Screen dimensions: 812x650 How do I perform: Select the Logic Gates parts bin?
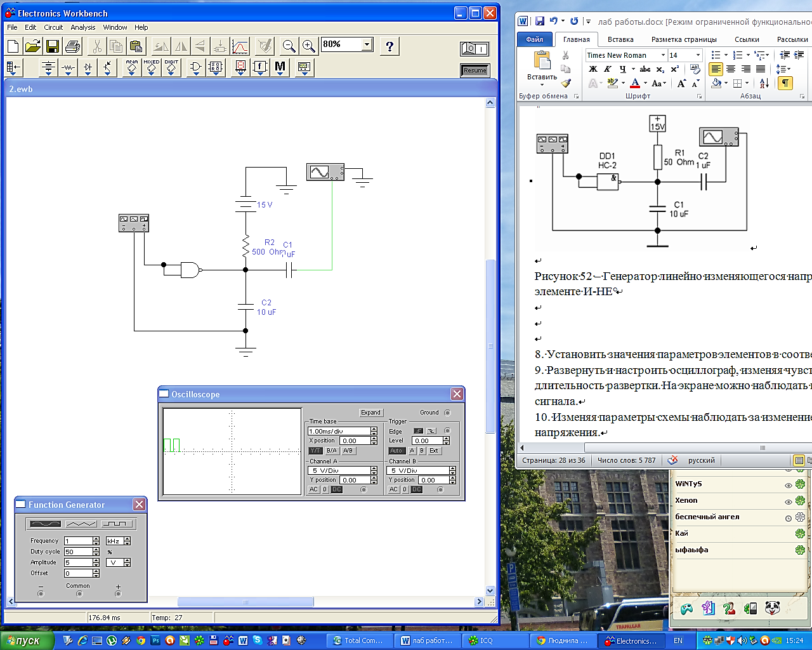(195, 67)
